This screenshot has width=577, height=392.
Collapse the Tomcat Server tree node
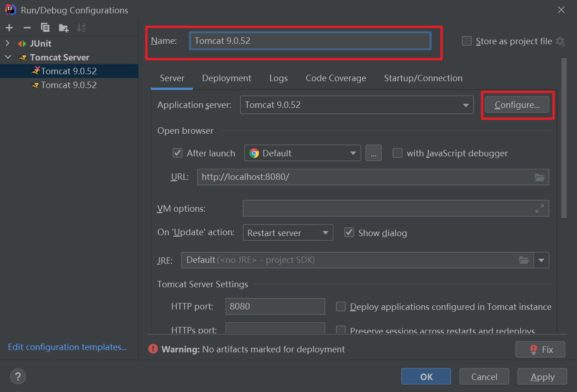[7, 57]
